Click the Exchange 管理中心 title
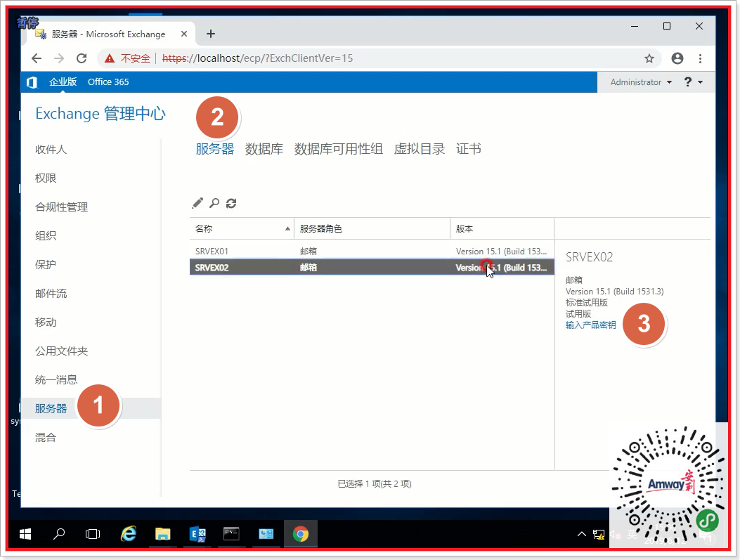Screen dimensions: 740x560 [100, 114]
